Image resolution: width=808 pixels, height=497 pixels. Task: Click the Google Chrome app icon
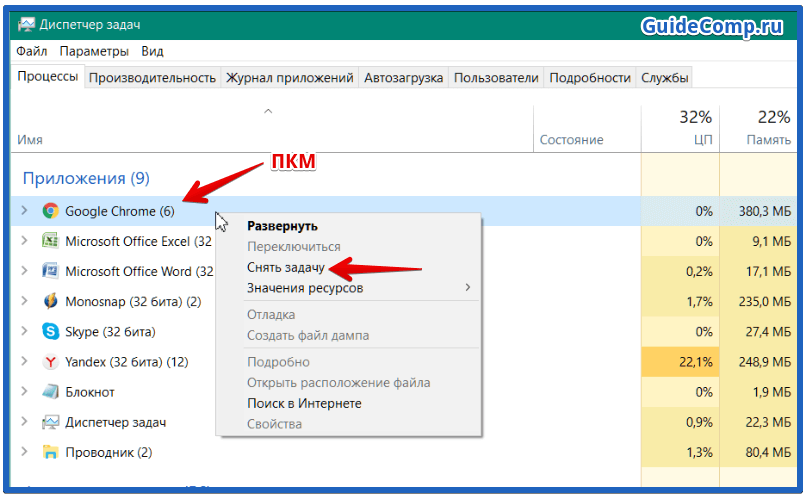click(x=50, y=211)
